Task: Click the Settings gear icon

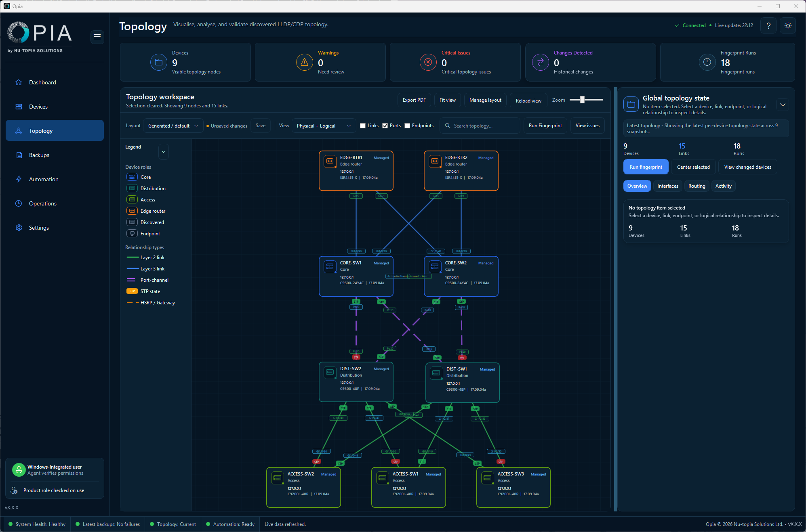Action: coord(19,228)
